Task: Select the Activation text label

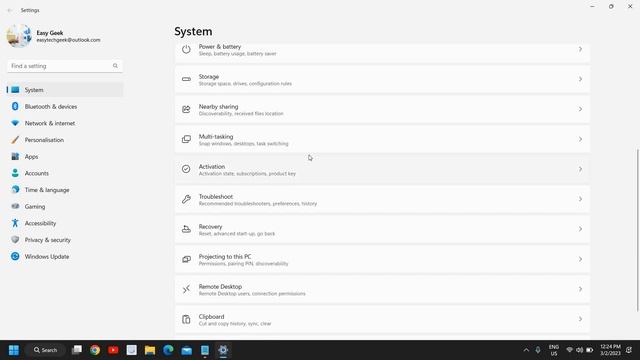Action: click(211, 167)
